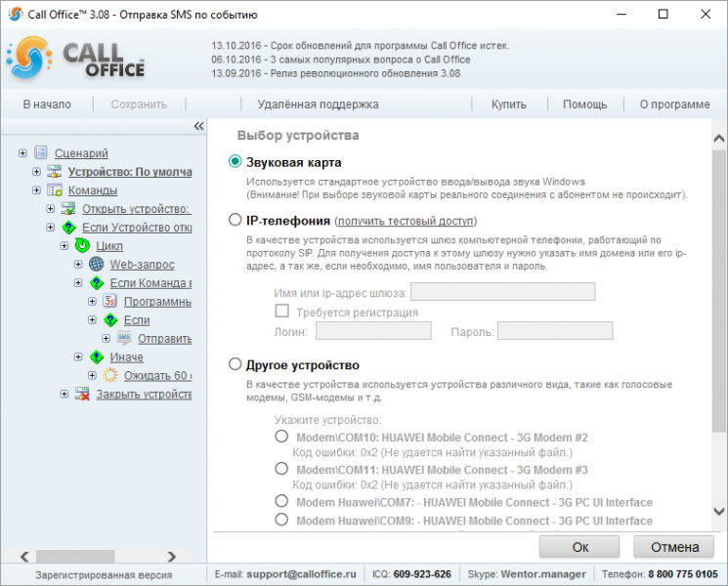
Task: Click the JS Программный script icon
Action: coord(110,301)
